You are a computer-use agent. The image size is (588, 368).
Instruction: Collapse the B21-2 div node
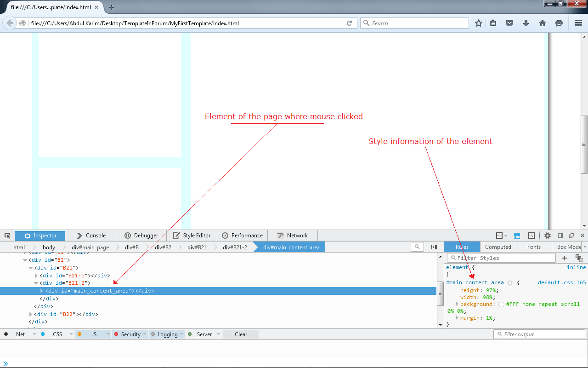coord(36,283)
